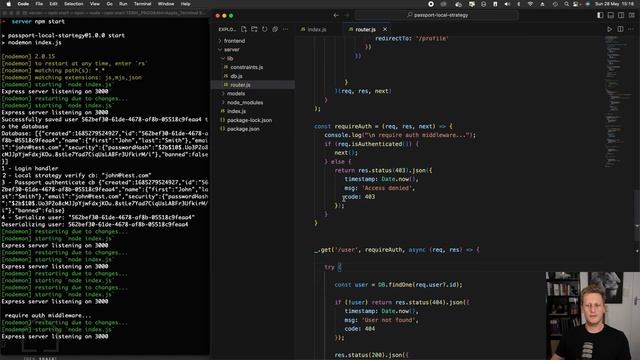The image size is (640, 360).
Task: Open package.json in the file tree
Action: [x=243, y=129]
